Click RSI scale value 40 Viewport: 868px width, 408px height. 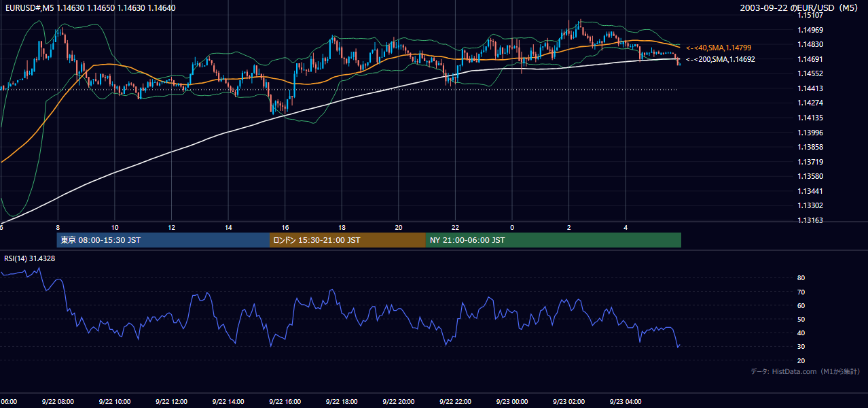pos(801,333)
